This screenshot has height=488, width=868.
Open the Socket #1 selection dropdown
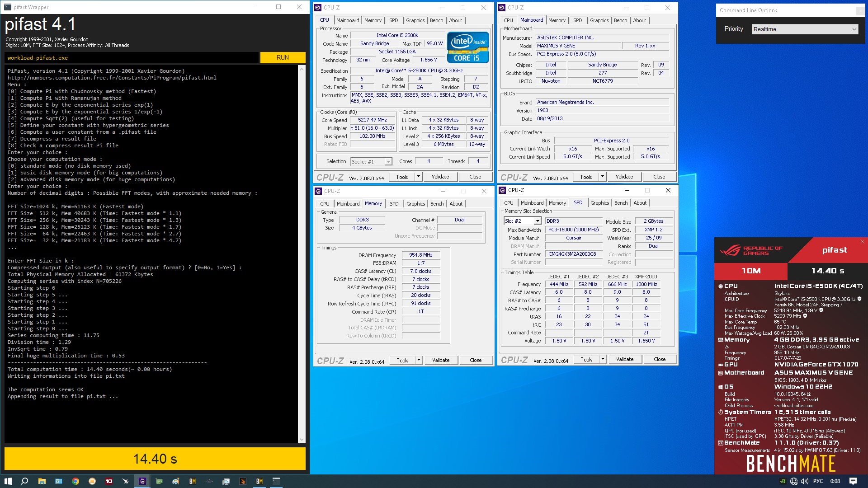(x=371, y=161)
